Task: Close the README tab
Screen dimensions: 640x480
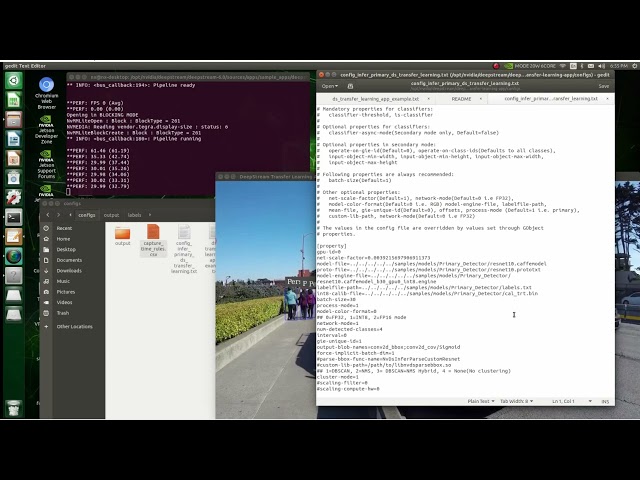Action: click(x=480, y=99)
